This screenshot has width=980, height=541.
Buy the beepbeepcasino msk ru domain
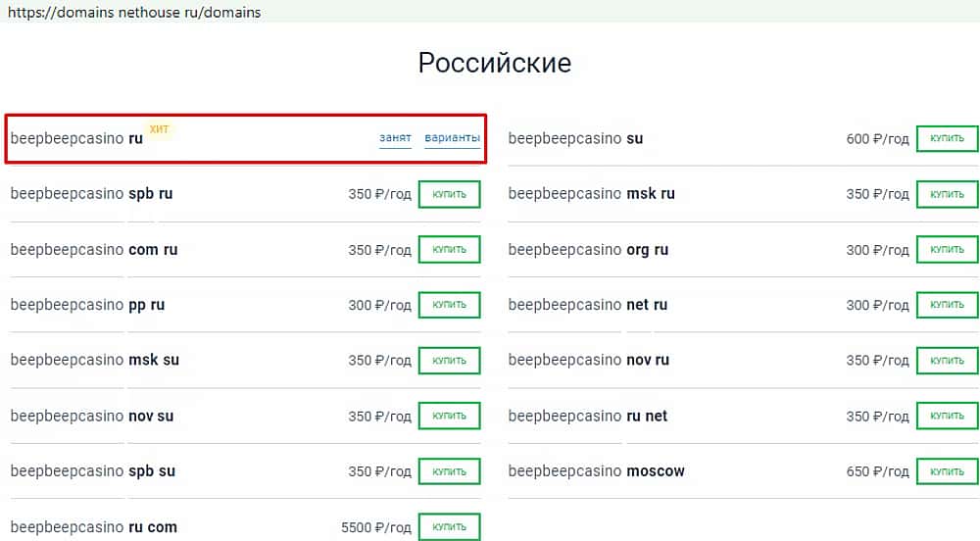(947, 194)
